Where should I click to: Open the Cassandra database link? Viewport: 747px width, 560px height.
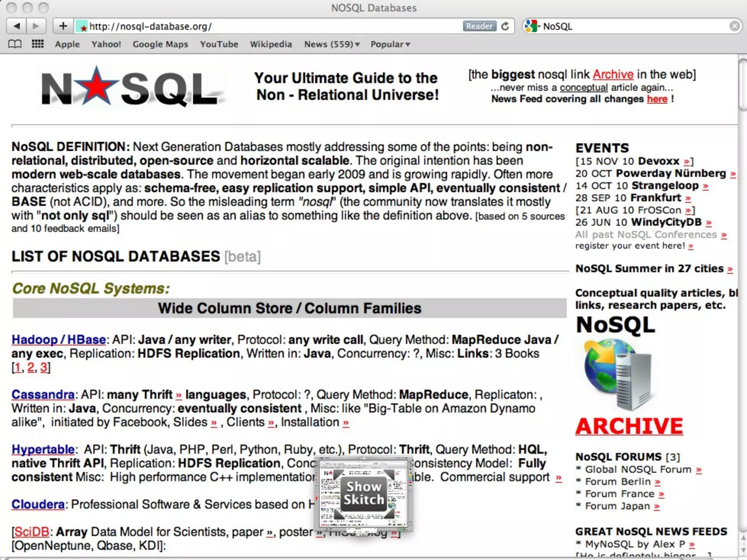pyautogui.click(x=43, y=395)
